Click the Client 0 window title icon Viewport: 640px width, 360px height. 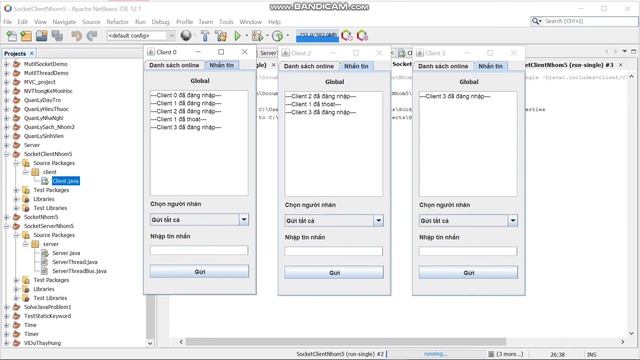151,52
